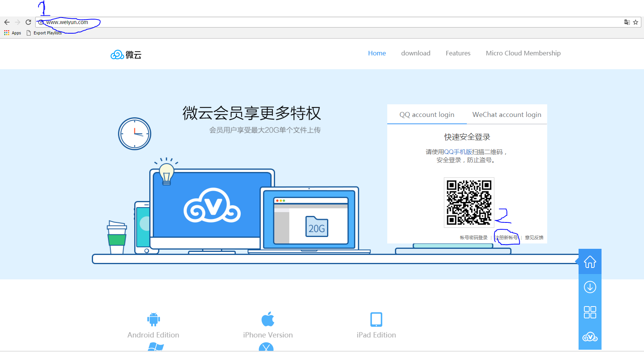The height and width of the screenshot is (352, 644).
Task: Go back with the browser back arrow
Action: (x=7, y=22)
